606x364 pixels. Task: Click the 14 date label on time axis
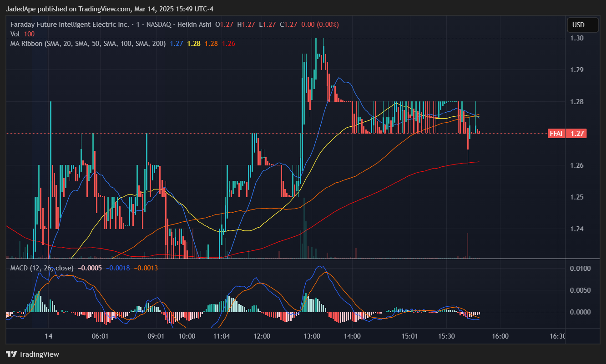[x=49, y=336]
